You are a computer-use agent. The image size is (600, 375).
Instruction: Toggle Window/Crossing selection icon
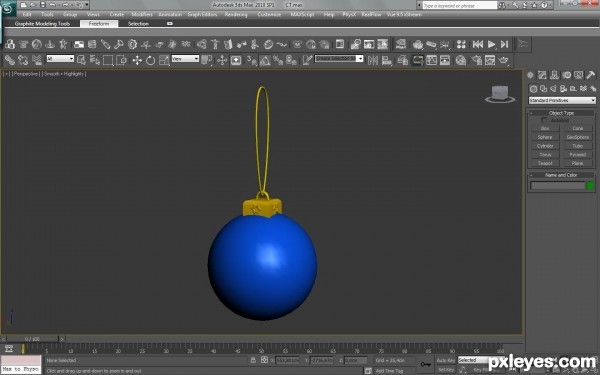(x=121, y=60)
